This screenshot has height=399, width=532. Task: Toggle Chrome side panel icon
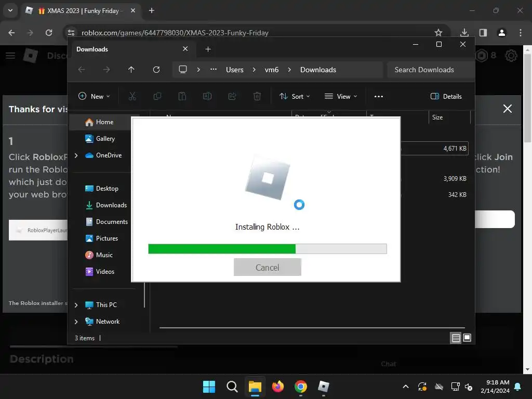tap(483, 33)
